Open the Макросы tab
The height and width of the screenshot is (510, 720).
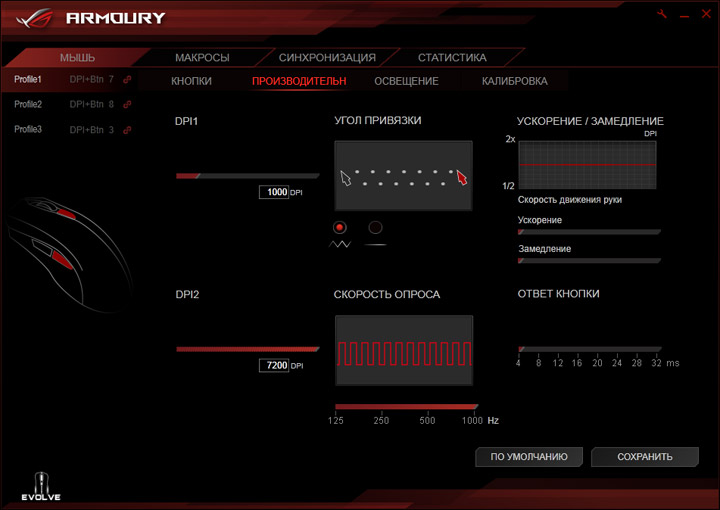202,58
